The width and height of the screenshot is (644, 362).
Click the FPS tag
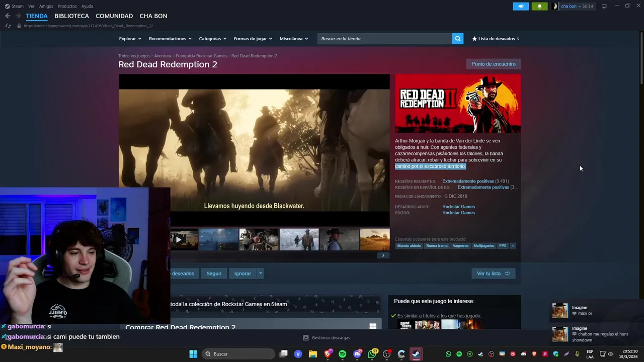[503, 246]
